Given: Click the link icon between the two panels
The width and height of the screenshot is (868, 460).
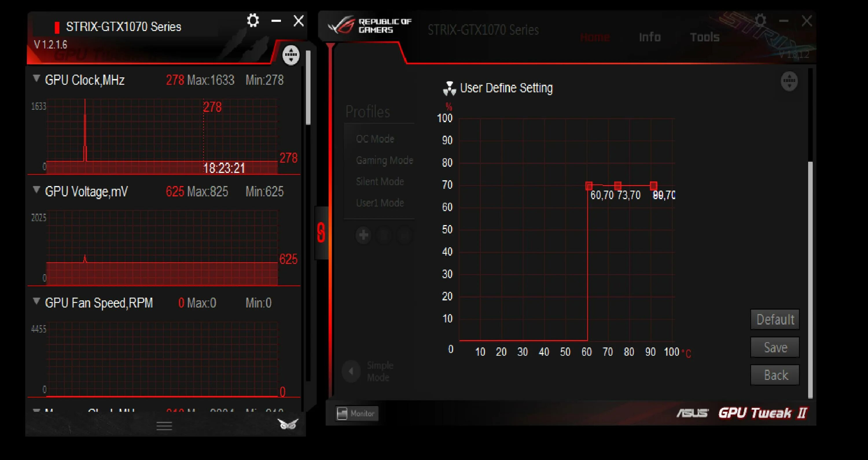Looking at the screenshot, I should click(321, 232).
